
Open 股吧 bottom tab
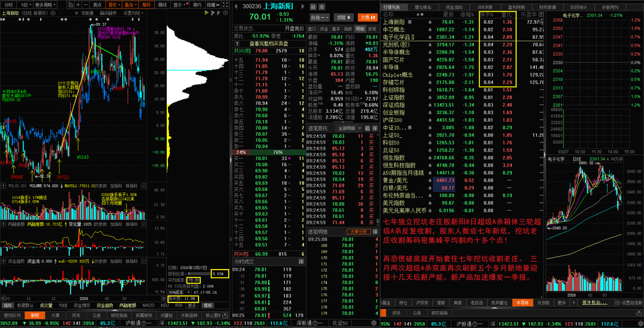pos(35,315)
